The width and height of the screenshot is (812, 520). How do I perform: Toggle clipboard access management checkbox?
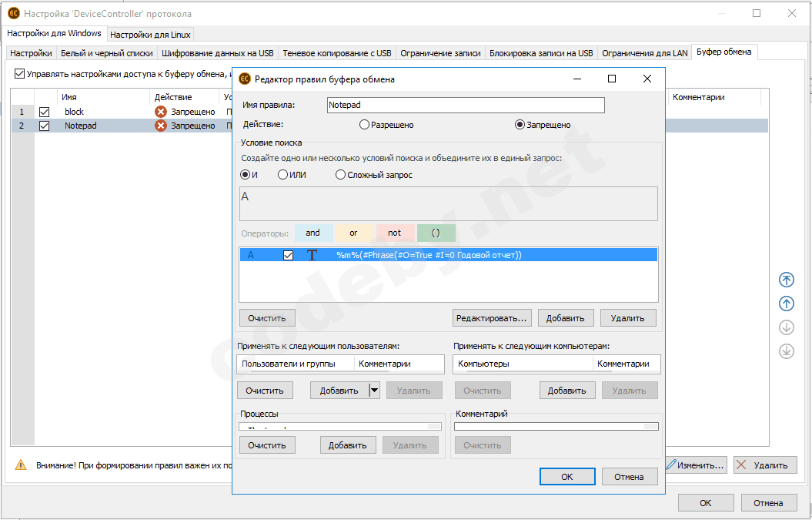[20, 74]
